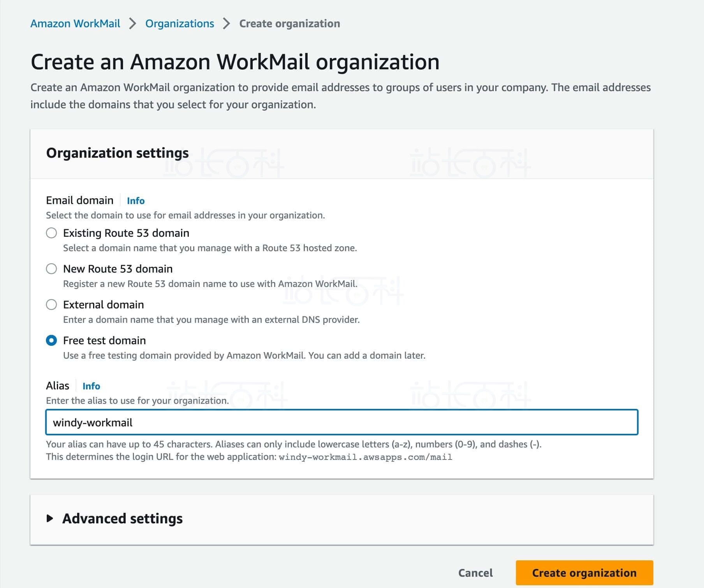Open Info link beside Email domain
The image size is (704, 588).
pos(136,201)
